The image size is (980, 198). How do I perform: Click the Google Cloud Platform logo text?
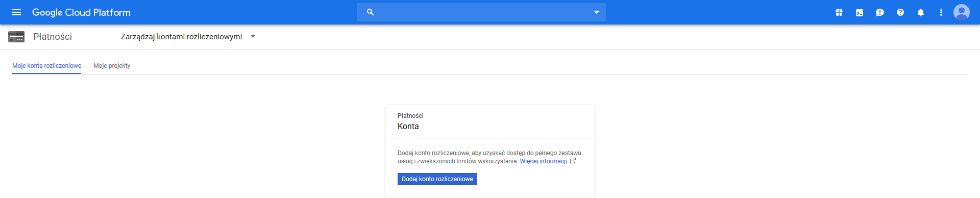pyautogui.click(x=81, y=12)
